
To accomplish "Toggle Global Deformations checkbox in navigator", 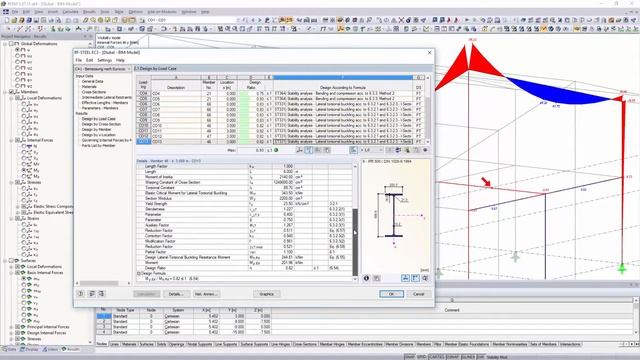I will point(11,43).
